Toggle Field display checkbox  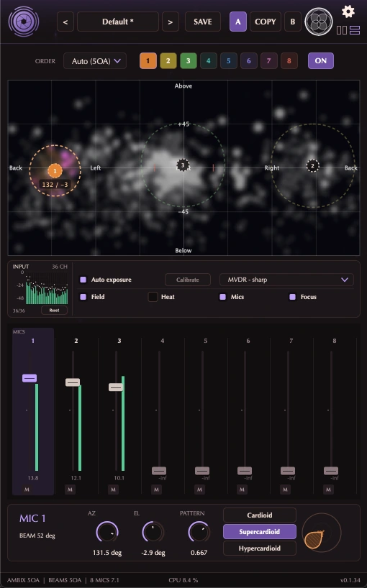tap(83, 297)
